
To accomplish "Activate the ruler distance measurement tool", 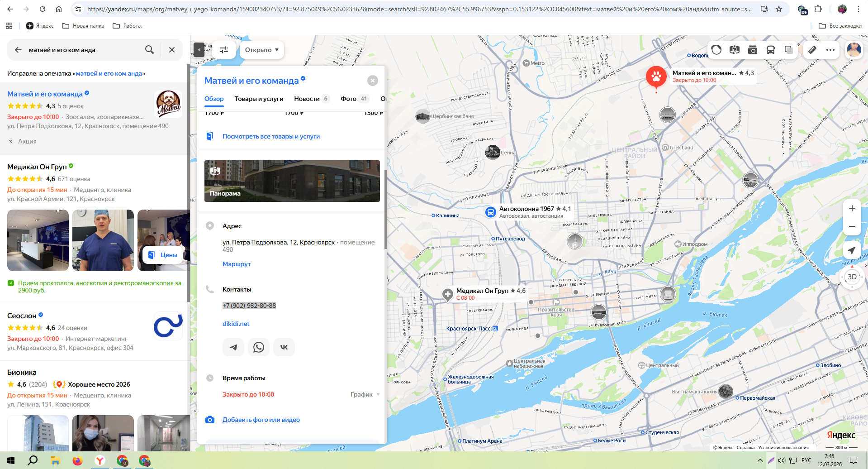I will [x=812, y=50].
